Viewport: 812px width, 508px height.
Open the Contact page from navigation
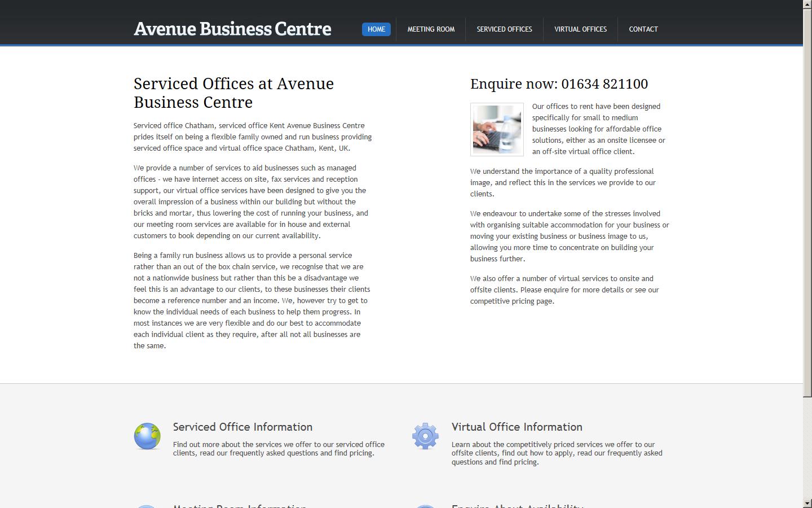[643, 29]
